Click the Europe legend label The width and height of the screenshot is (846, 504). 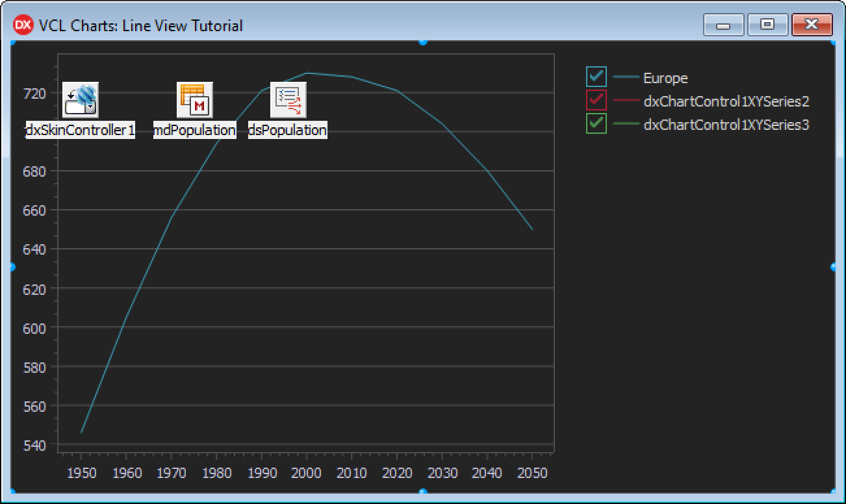(665, 78)
